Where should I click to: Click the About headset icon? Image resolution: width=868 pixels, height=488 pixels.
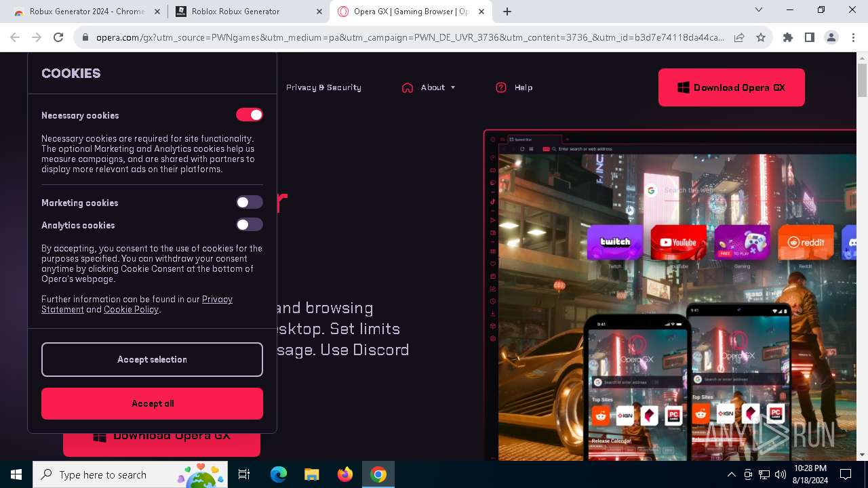coord(408,87)
